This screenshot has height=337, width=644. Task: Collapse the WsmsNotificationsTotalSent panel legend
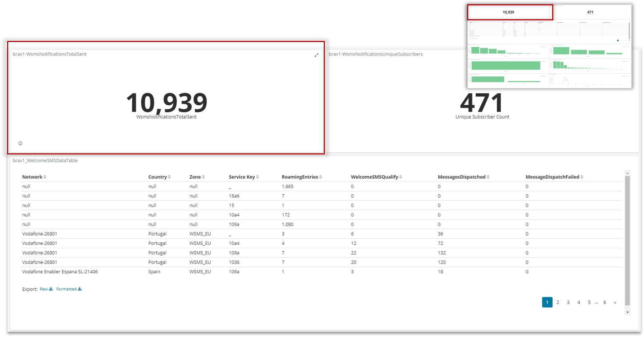(x=20, y=143)
